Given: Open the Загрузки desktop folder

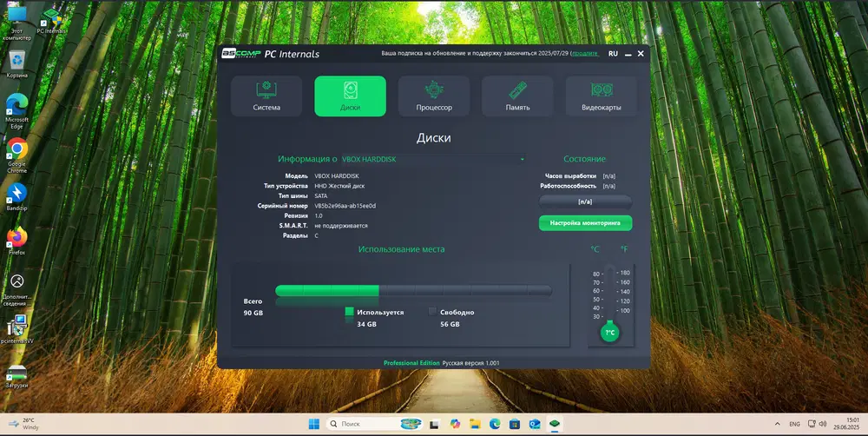Looking at the screenshot, I should (17, 375).
